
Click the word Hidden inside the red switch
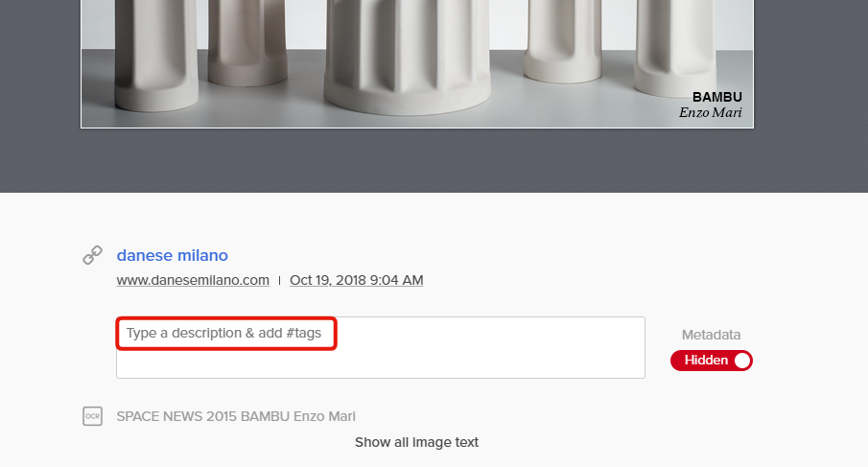click(706, 361)
